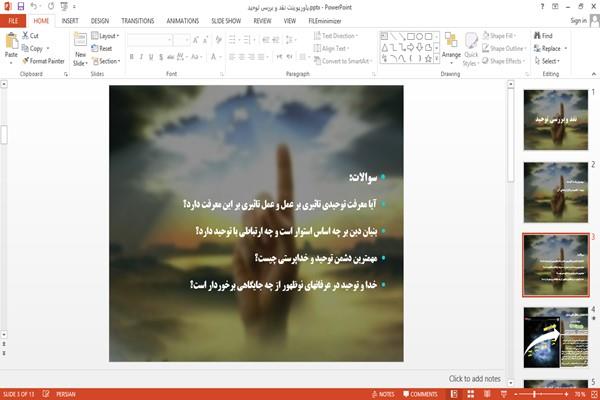600x400 pixels.
Task: Open Comments pane from status bar
Action: click(x=420, y=394)
